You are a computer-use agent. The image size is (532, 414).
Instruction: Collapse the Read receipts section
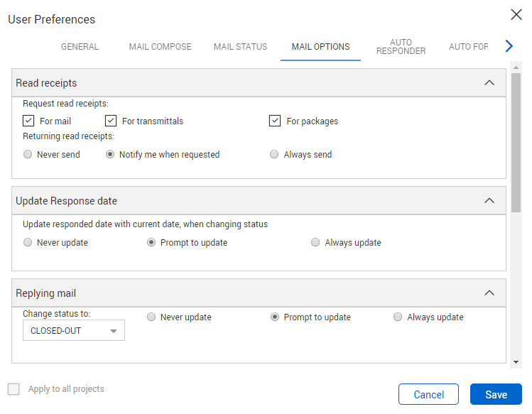click(489, 83)
